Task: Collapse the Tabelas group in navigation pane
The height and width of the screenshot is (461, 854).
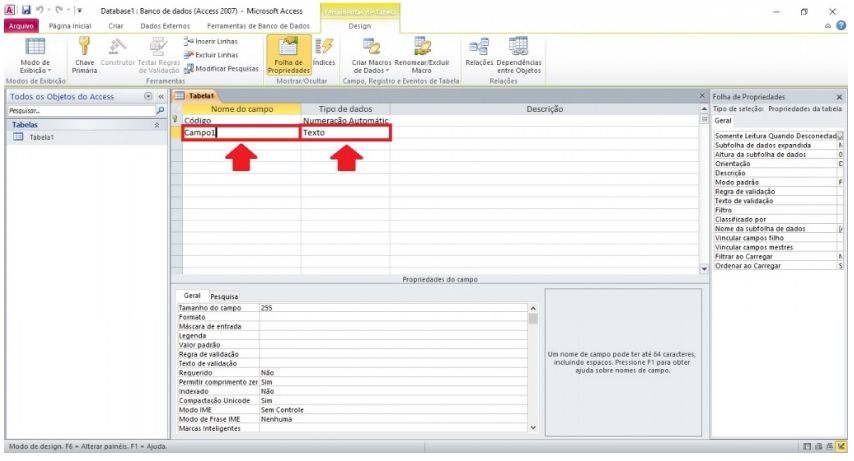Action: click(155, 125)
